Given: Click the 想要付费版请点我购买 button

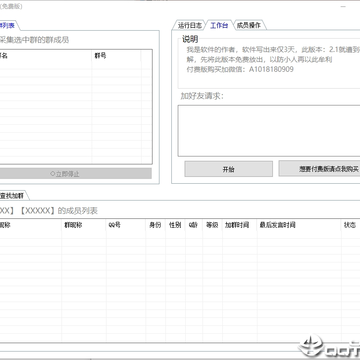Looking at the screenshot, I should (x=319, y=169).
